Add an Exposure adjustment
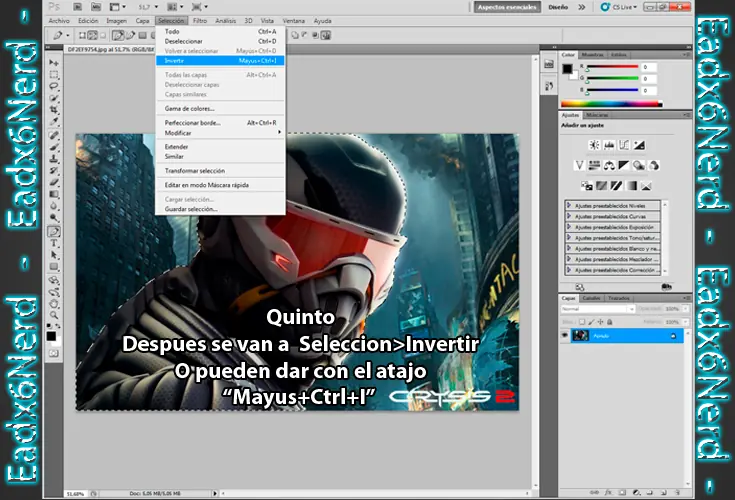The image size is (735, 500). (x=639, y=145)
